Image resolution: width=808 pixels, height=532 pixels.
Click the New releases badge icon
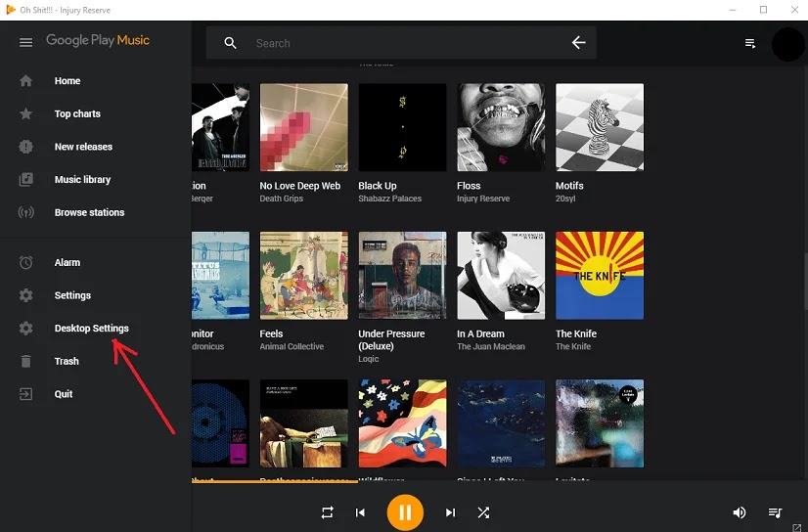click(x=25, y=147)
